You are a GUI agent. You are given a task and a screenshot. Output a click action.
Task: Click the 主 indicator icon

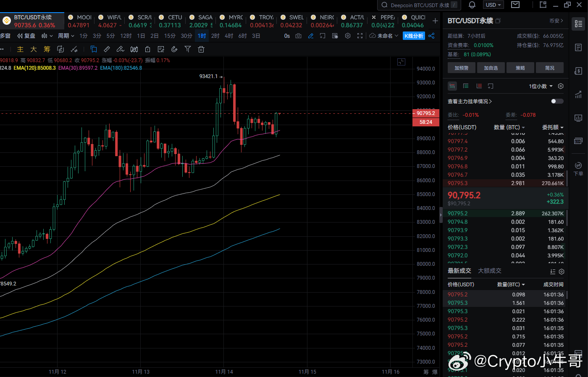[x=20, y=49]
